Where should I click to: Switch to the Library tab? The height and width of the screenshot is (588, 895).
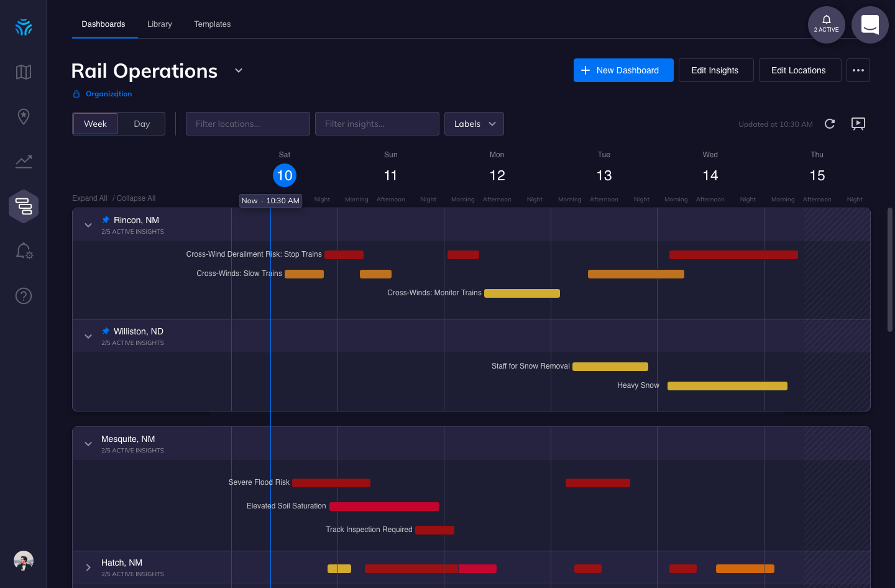tap(159, 24)
